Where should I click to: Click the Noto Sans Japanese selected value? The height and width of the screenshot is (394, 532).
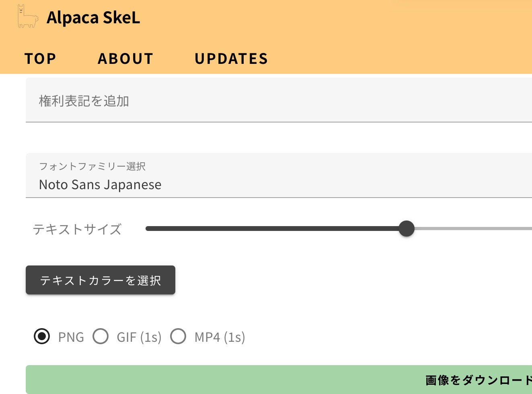(x=100, y=185)
